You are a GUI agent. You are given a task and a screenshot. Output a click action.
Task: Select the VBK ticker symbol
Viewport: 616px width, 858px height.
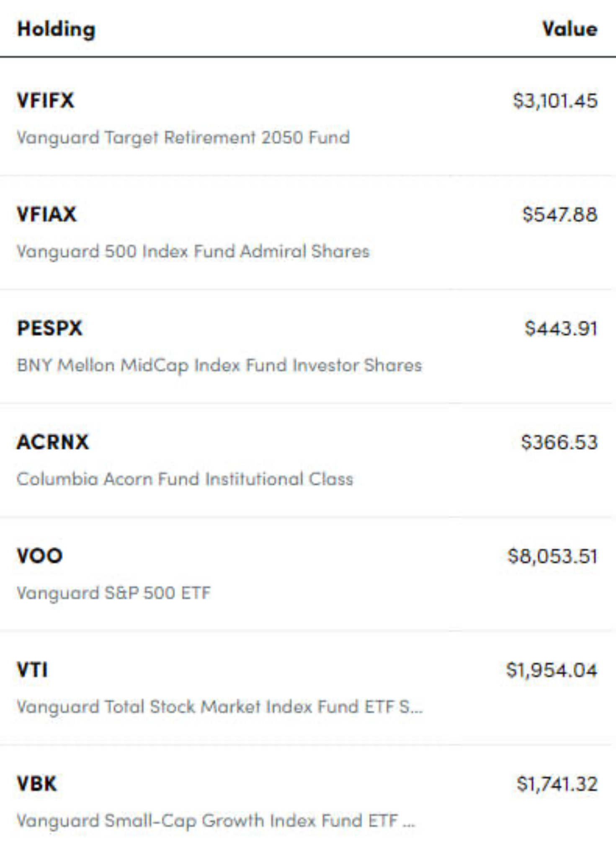point(36,784)
